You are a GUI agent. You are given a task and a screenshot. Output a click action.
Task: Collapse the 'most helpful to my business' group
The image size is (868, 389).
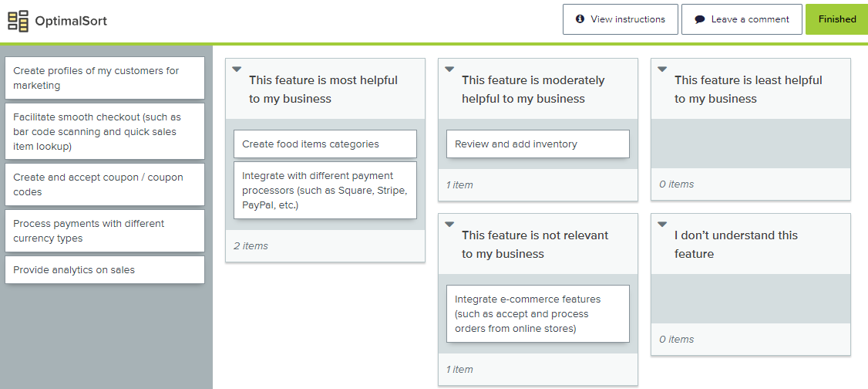click(237, 69)
